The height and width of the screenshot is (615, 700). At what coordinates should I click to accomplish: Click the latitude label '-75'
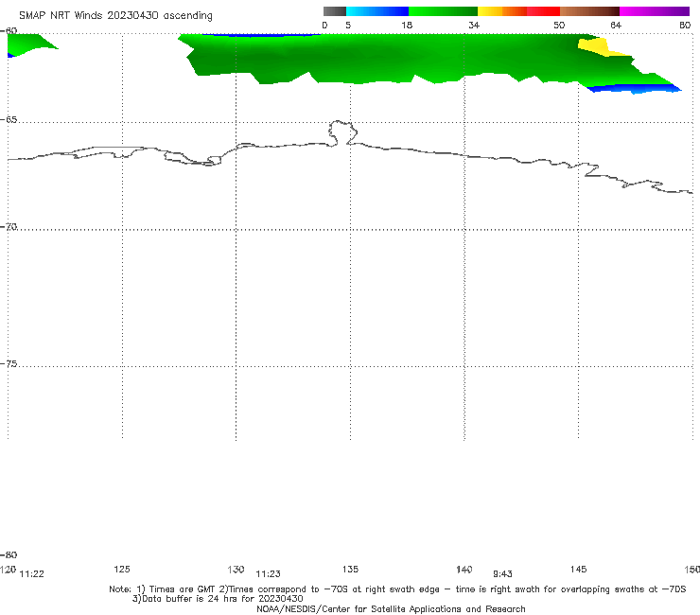(x=9, y=364)
